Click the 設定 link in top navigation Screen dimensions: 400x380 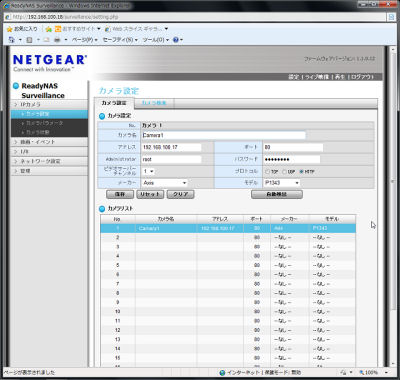coord(294,77)
